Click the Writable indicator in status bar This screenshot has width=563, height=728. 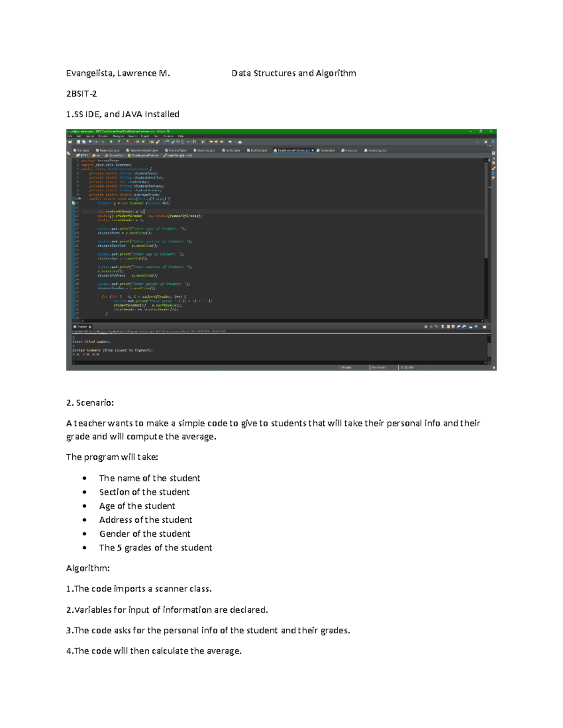pyautogui.click(x=346, y=368)
